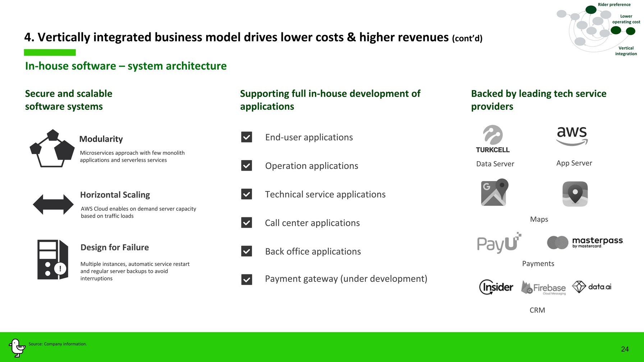
Task: Click the In-house software system architecture heading
Action: coord(126,66)
